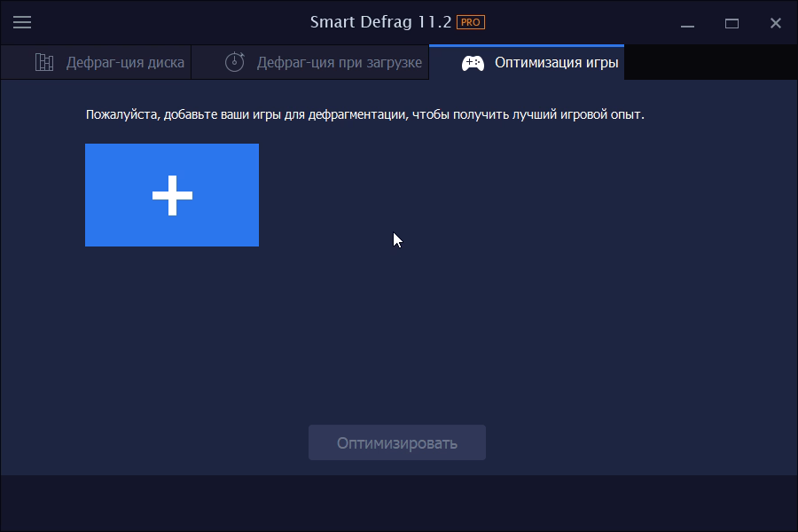798x532 pixels.
Task: Click the boot-time stopwatch icon
Action: pyautogui.click(x=234, y=63)
